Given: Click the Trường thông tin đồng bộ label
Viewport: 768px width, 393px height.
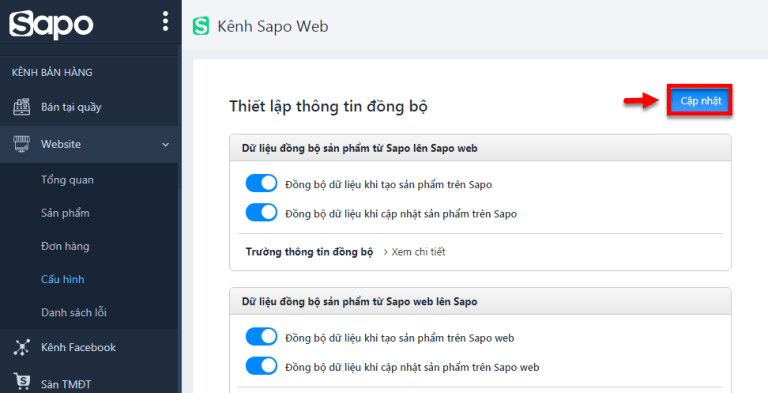Looking at the screenshot, I should pyautogui.click(x=309, y=252).
